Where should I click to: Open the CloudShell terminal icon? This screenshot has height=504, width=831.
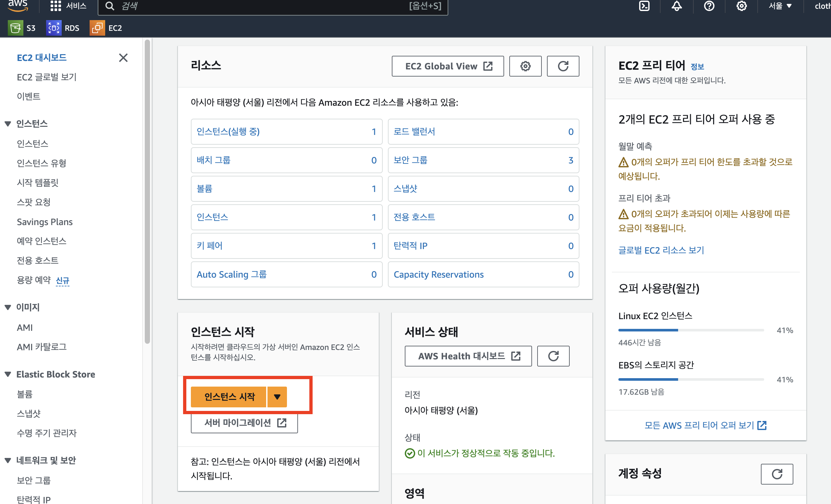coord(644,6)
